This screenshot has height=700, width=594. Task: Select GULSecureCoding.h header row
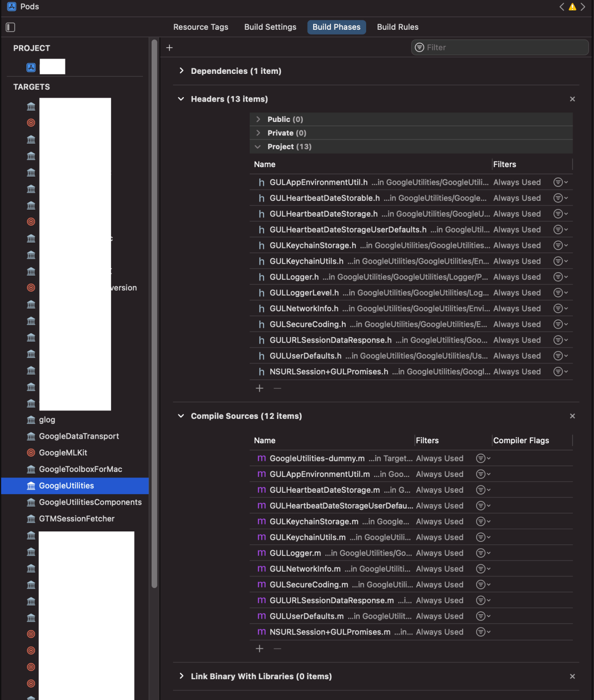point(411,325)
